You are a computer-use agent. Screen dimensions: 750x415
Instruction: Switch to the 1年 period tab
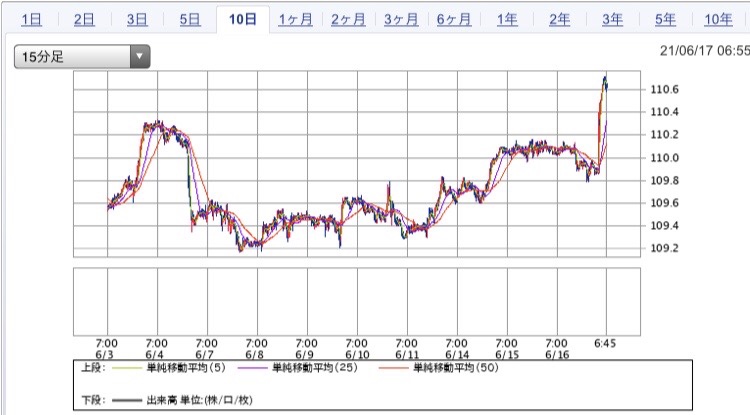(507, 20)
